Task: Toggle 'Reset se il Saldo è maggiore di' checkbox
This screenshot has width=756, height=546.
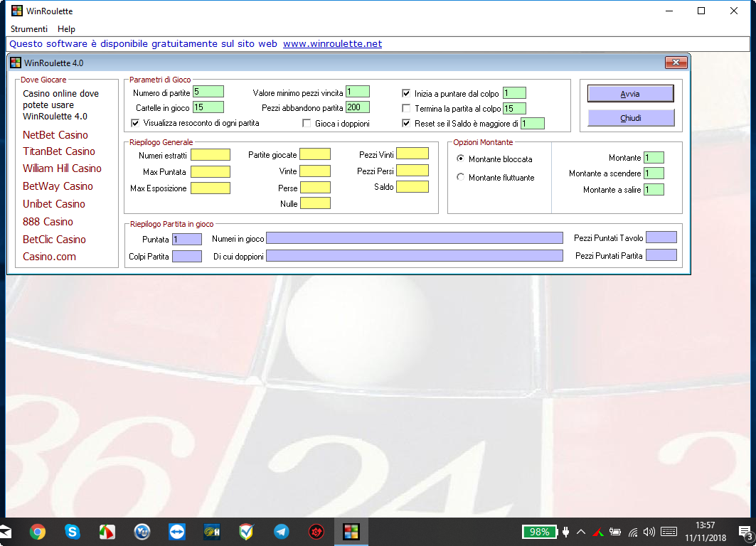Action: [x=406, y=124]
